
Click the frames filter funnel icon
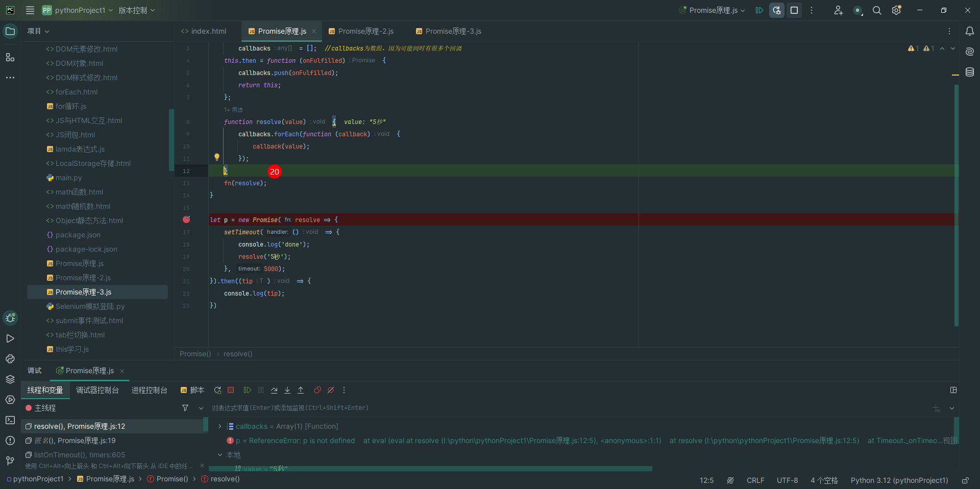coord(185,408)
